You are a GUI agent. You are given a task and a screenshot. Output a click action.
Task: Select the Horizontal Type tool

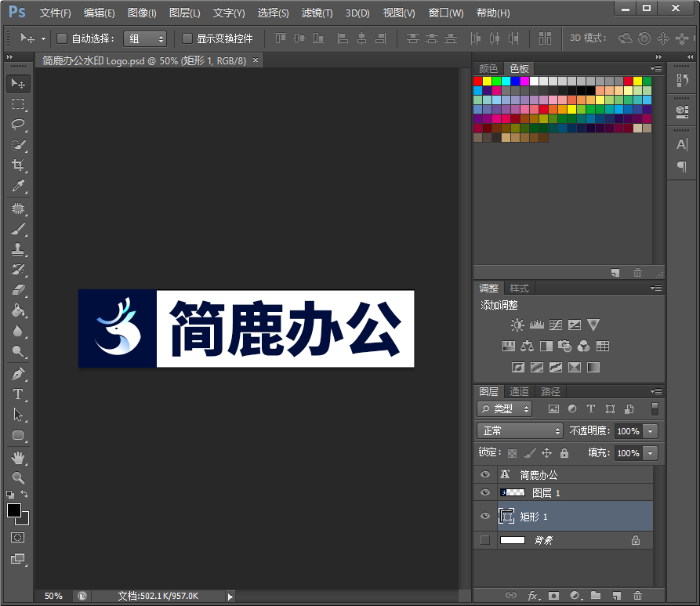[17, 394]
